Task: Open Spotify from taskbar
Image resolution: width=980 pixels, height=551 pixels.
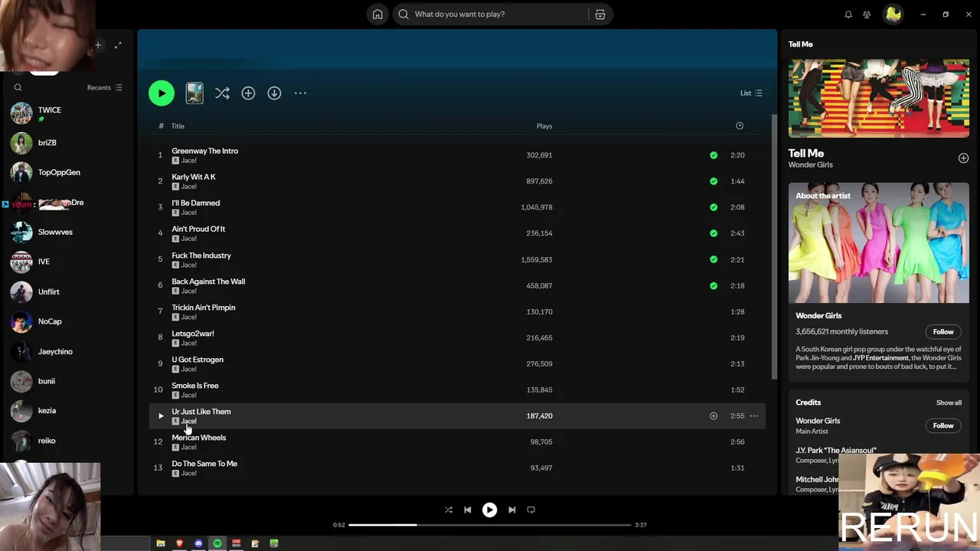Action: [217, 543]
